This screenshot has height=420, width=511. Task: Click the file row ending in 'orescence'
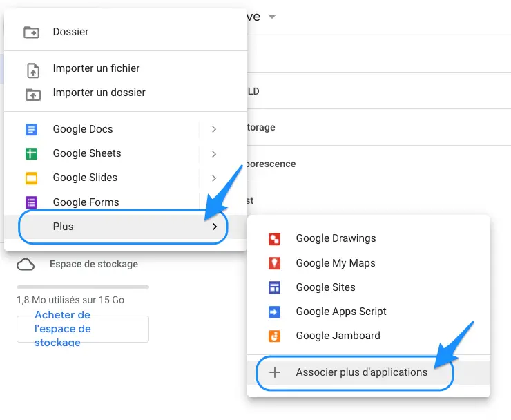point(379,164)
